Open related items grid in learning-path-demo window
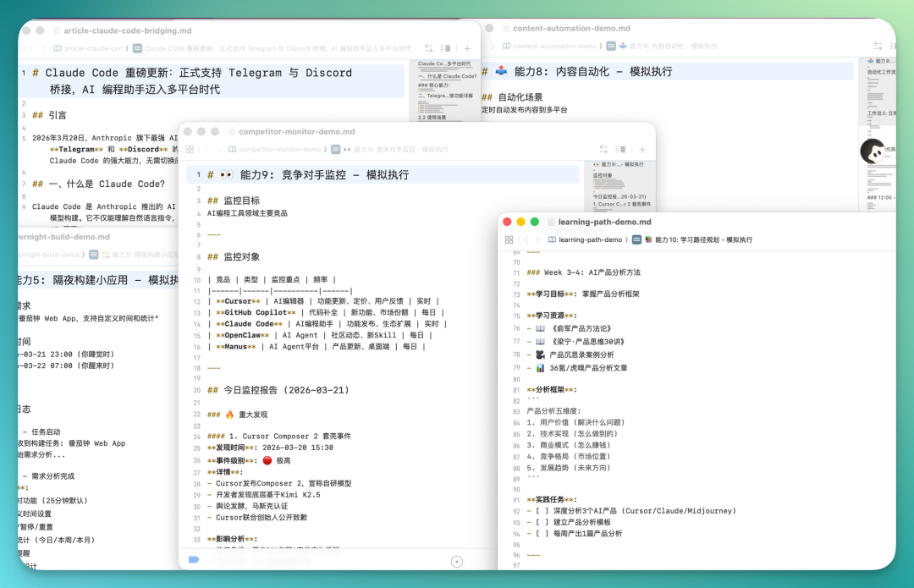This screenshot has height=588, width=914. pyautogui.click(x=509, y=239)
